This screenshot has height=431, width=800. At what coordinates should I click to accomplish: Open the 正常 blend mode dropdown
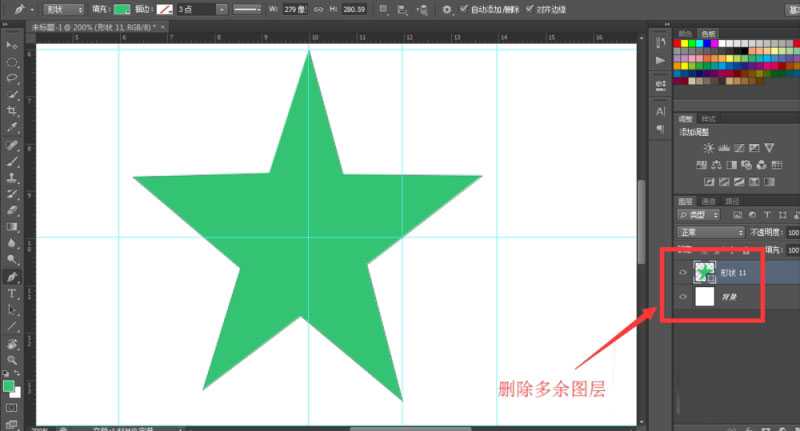pos(711,232)
